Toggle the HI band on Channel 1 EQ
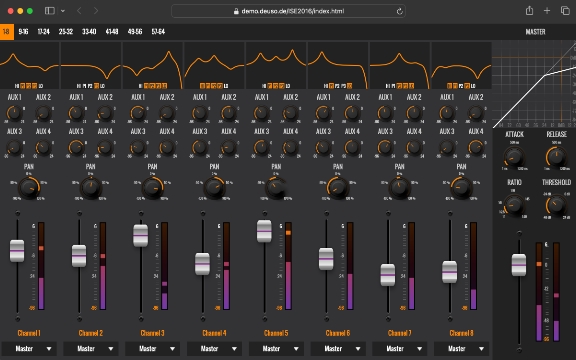The image size is (576, 360). click(17, 86)
